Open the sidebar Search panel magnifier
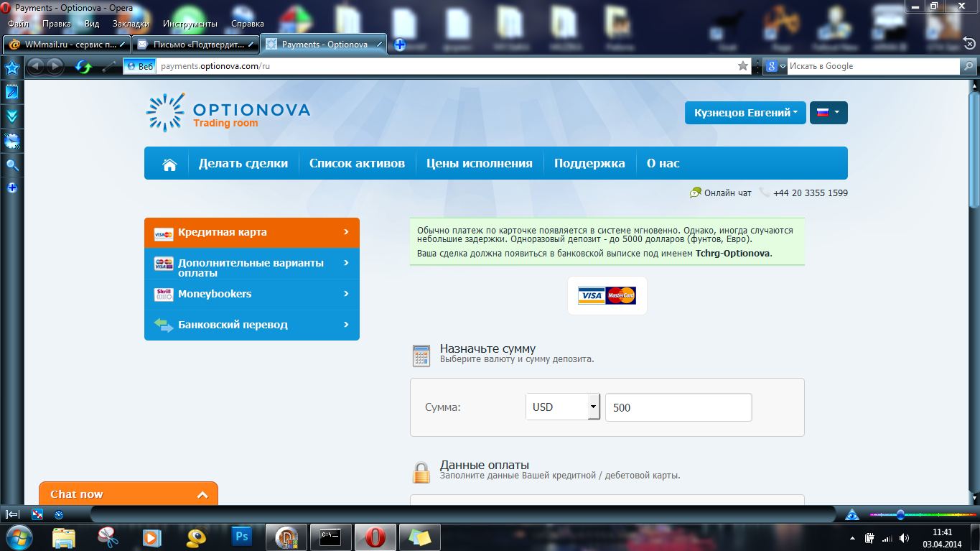The height and width of the screenshot is (551, 980). (x=11, y=165)
